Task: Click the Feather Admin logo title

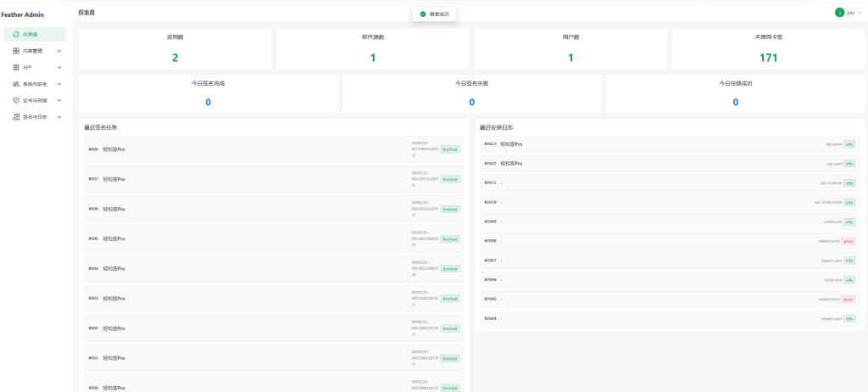Action: click(23, 14)
